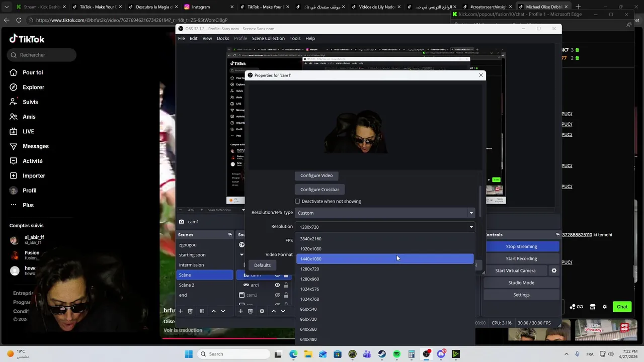Open Resolution/FPS Type combo box

pos(385,213)
